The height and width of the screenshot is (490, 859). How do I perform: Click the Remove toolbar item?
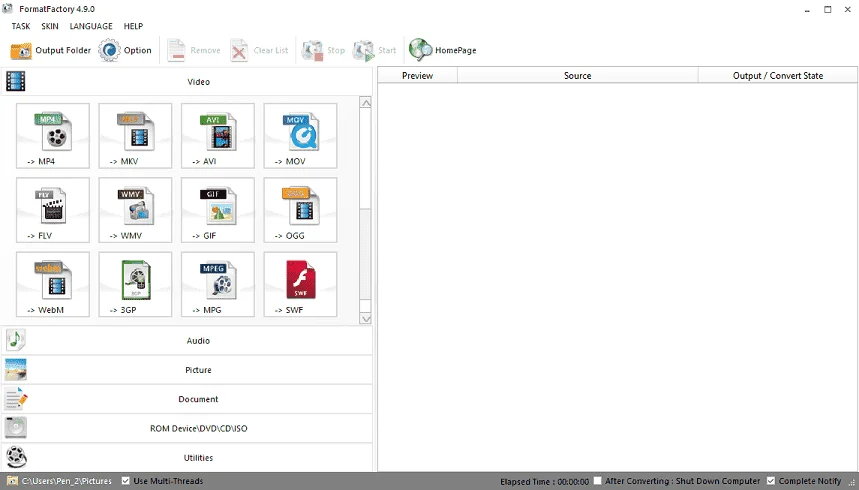(x=193, y=50)
